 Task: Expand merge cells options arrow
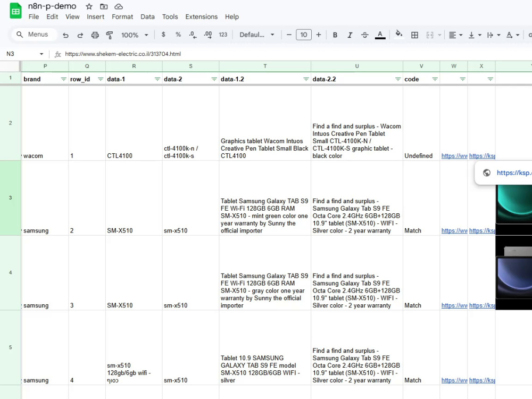click(x=439, y=35)
